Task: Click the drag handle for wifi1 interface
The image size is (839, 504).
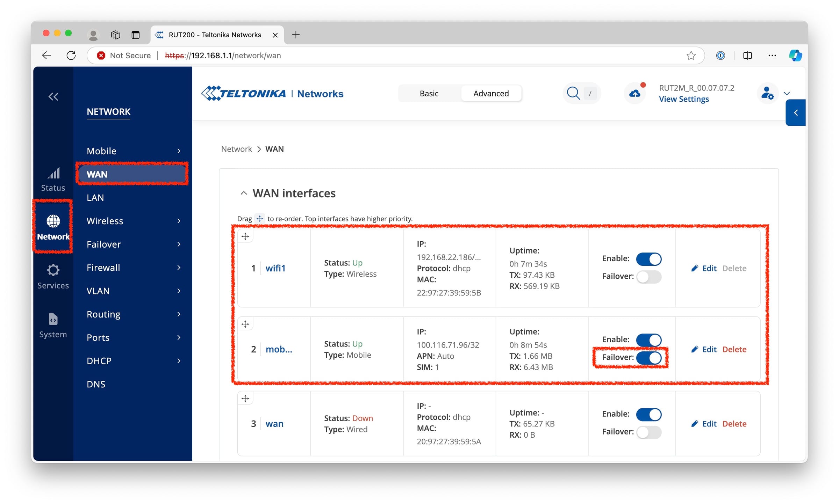Action: point(245,236)
